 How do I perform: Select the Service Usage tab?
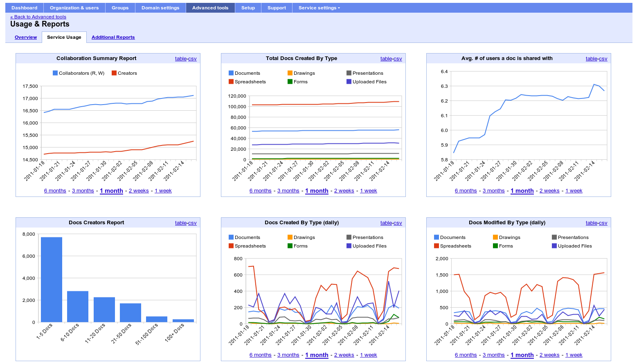coord(64,37)
